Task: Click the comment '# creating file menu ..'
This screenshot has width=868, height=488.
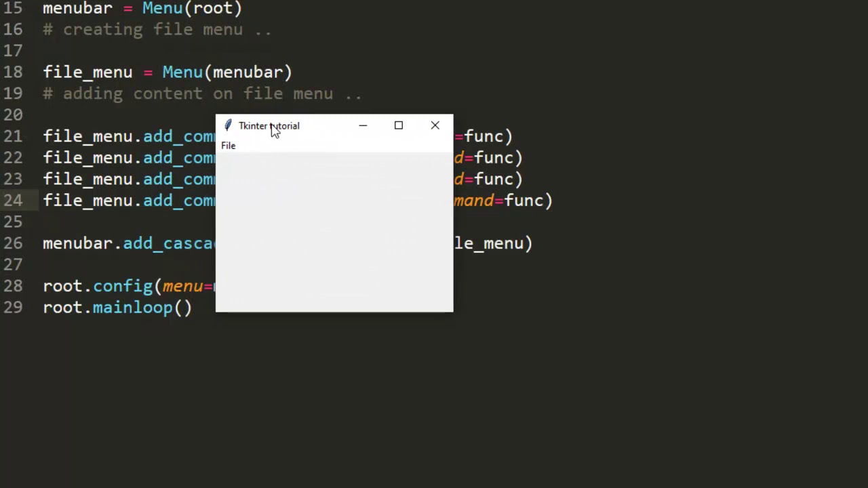Action: pos(157,30)
